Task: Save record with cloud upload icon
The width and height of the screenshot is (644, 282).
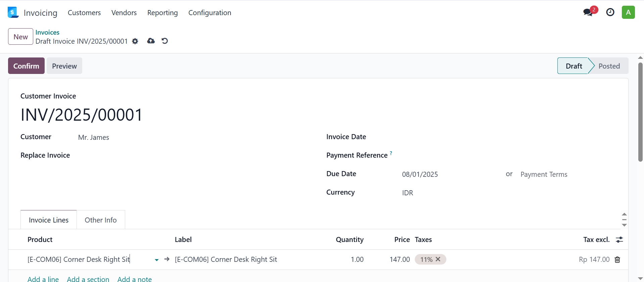Action: (x=151, y=41)
